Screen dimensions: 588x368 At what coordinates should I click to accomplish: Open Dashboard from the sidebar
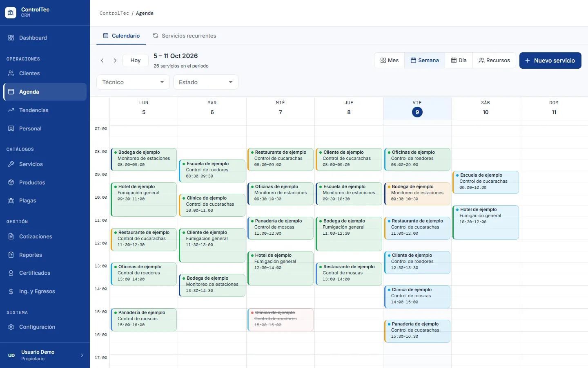[45, 38]
